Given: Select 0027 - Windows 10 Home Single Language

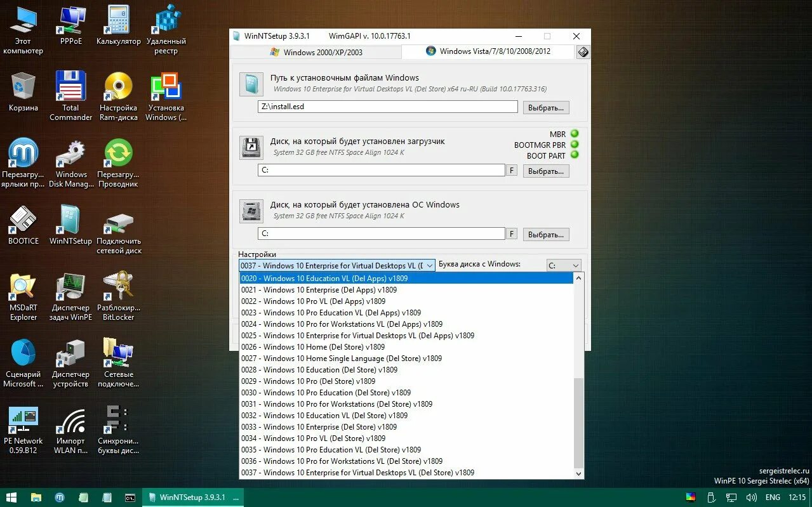Looking at the screenshot, I should (406, 358).
